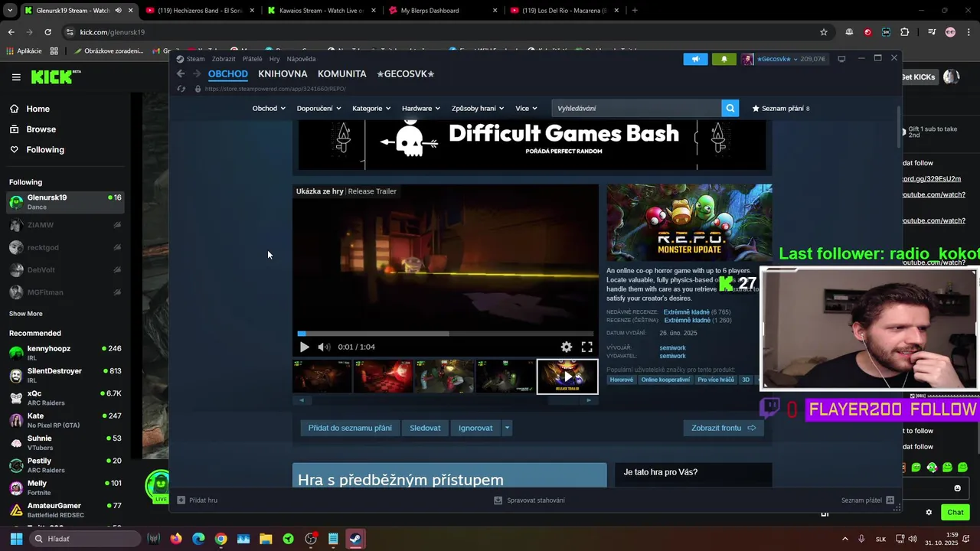The width and height of the screenshot is (980, 551).
Task: Open Steam menu in menu bar
Action: (x=191, y=59)
